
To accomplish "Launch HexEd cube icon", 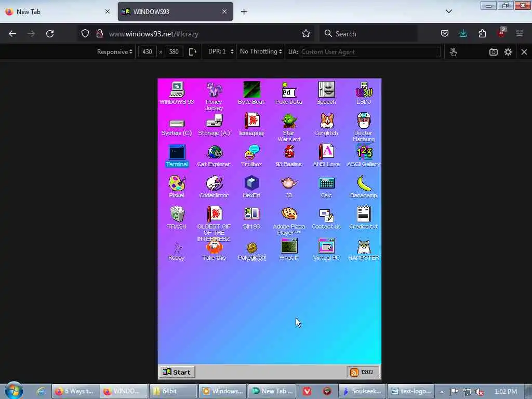I will click(x=251, y=183).
